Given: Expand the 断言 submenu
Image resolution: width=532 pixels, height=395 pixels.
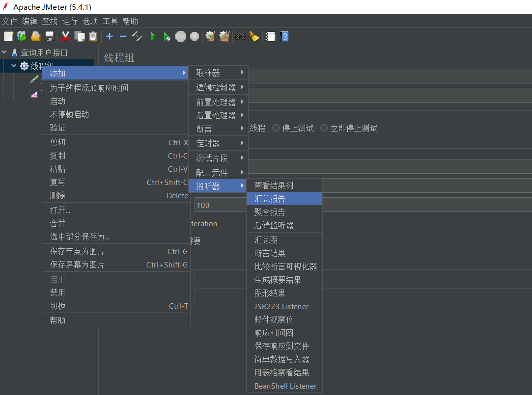Looking at the screenshot, I should coord(219,129).
